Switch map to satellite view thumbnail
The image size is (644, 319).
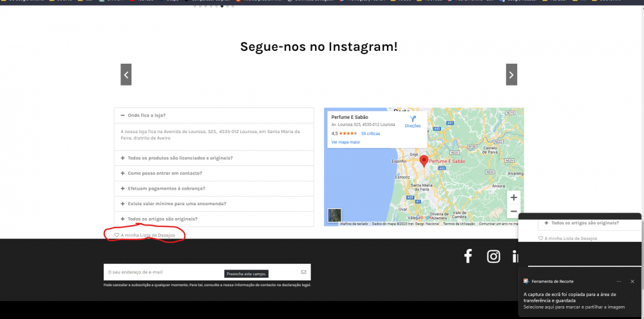click(334, 215)
